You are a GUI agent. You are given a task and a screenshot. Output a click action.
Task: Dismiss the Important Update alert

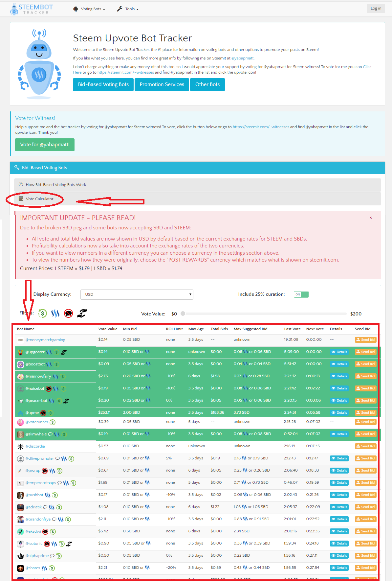(371, 218)
